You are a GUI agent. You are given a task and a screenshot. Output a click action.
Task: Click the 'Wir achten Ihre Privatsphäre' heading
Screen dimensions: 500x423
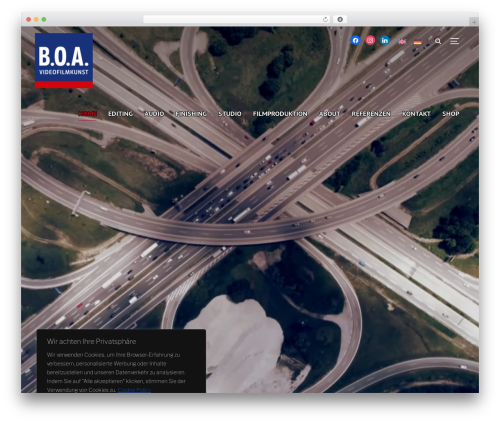click(91, 341)
